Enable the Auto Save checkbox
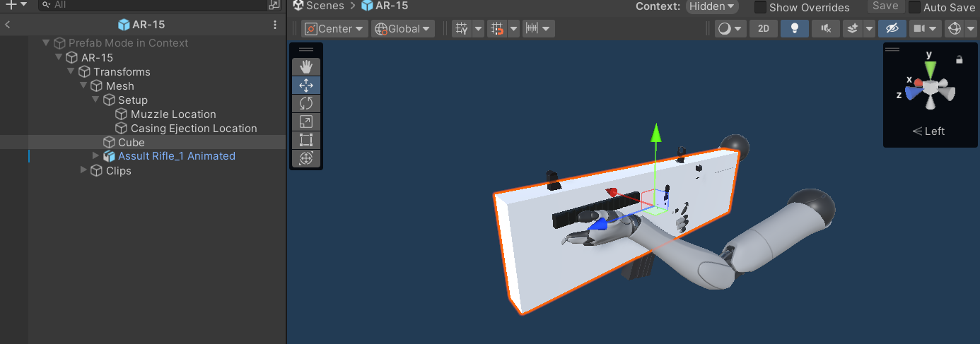 pyautogui.click(x=915, y=7)
